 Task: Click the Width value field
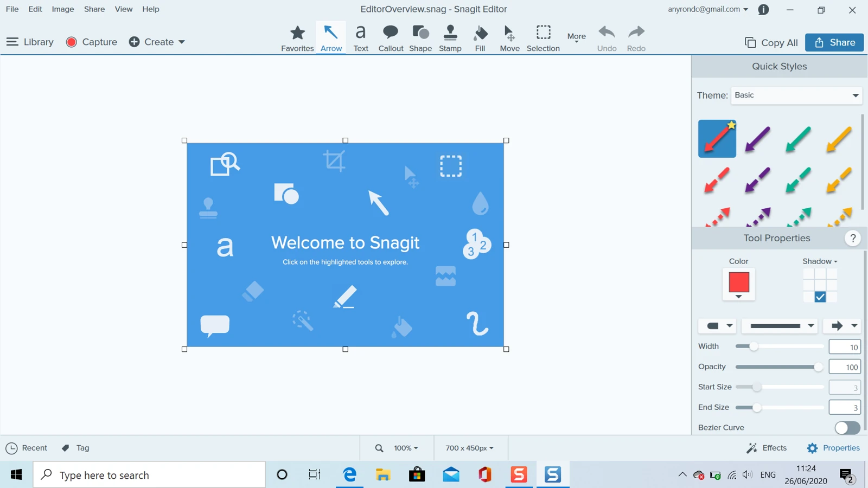tap(845, 347)
